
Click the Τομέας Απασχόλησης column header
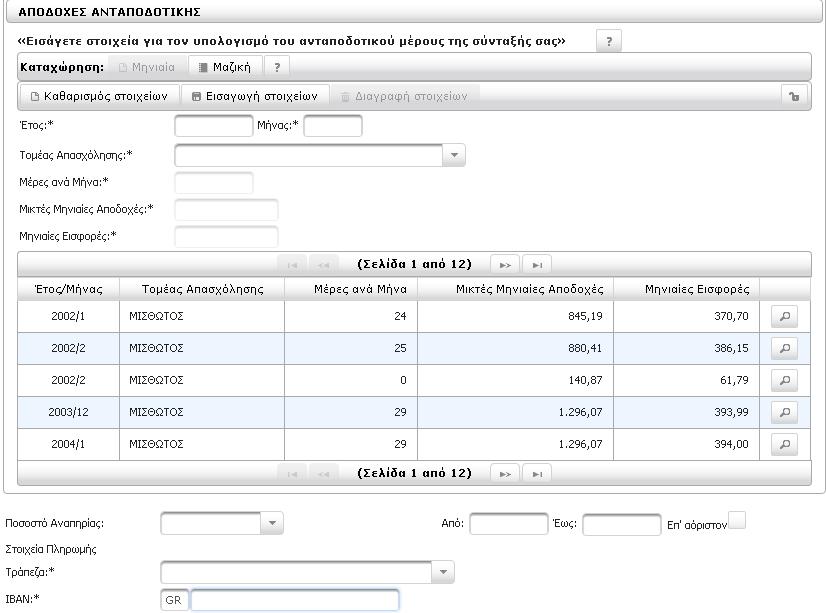[202, 289]
